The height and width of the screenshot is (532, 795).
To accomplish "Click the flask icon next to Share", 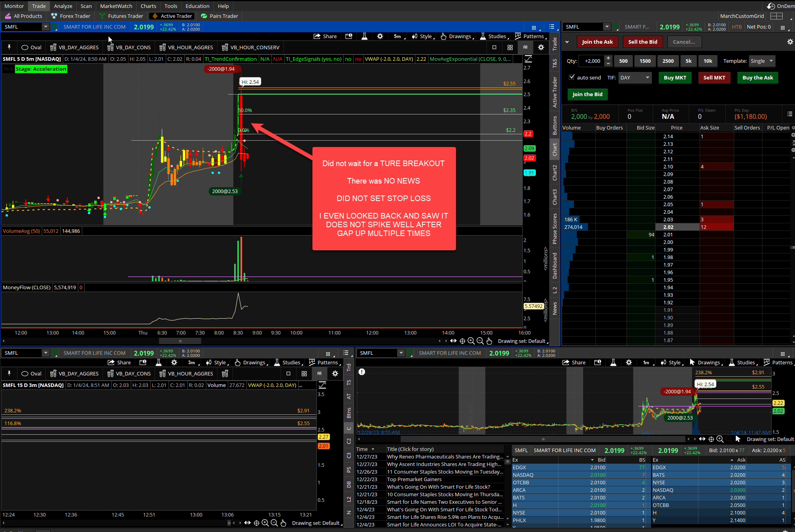I will point(364,36).
